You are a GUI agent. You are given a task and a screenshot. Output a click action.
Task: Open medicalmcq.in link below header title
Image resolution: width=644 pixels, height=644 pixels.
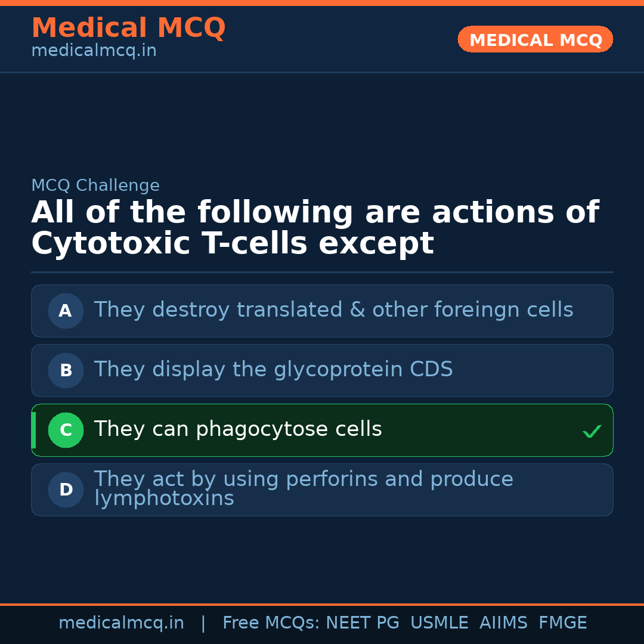coord(94,51)
